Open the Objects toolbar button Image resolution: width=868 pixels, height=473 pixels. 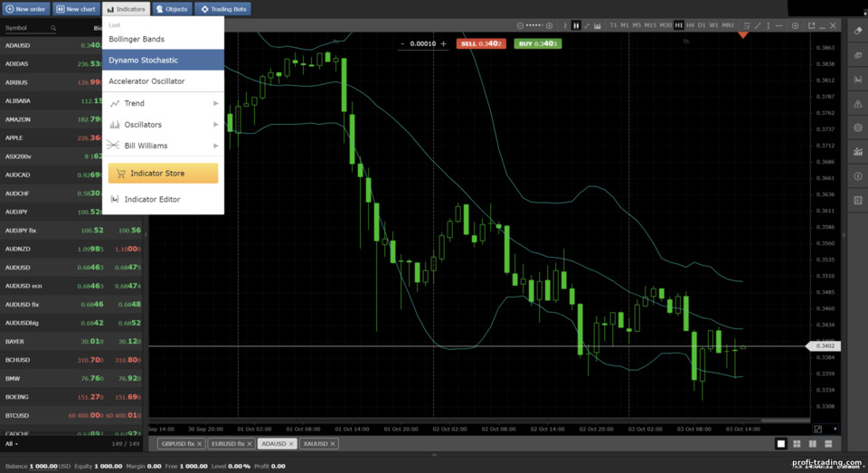coord(172,9)
